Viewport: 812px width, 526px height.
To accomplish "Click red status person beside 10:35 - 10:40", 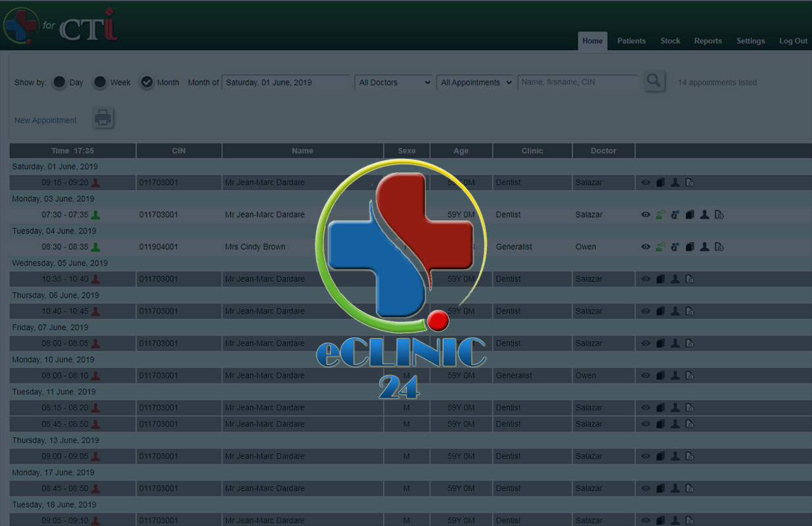I will pyautogui.click(x=95, y=279).
